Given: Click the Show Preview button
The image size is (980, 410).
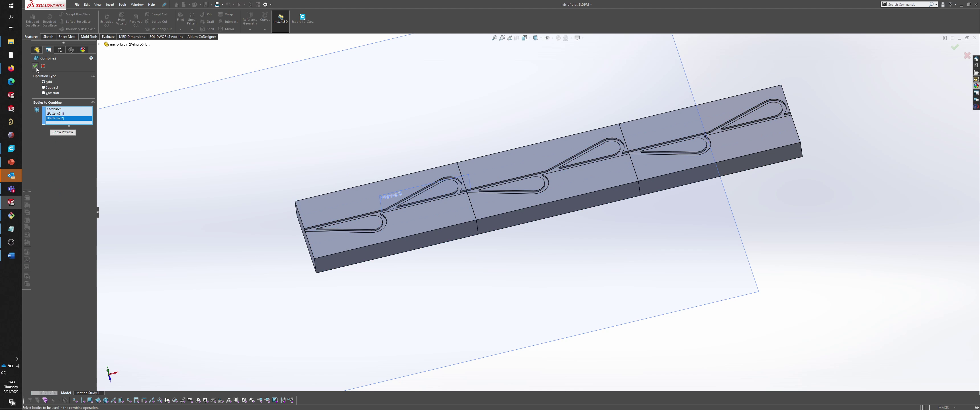Looking at the screenshot, I should (x=63, y=132).
